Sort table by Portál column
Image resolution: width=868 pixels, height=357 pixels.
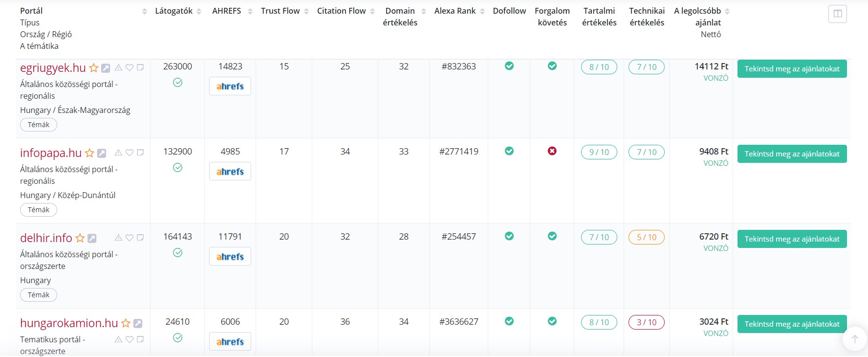tap(145, 11)
